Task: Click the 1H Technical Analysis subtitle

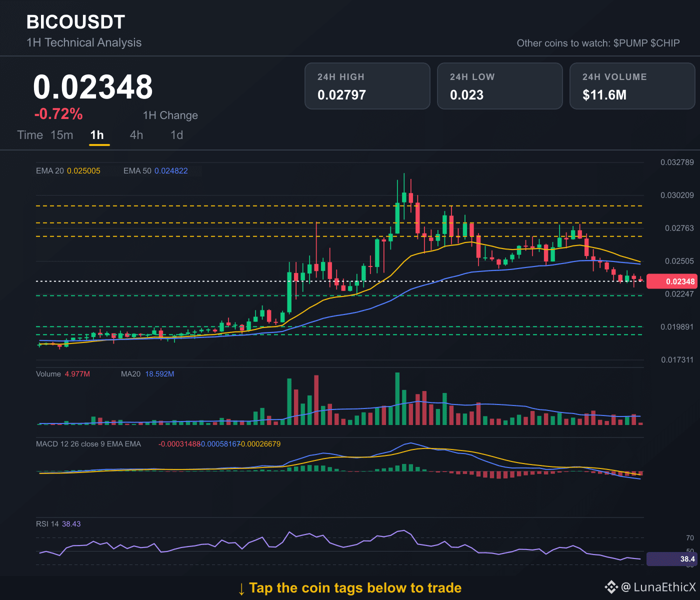Action: pos(84,42)
